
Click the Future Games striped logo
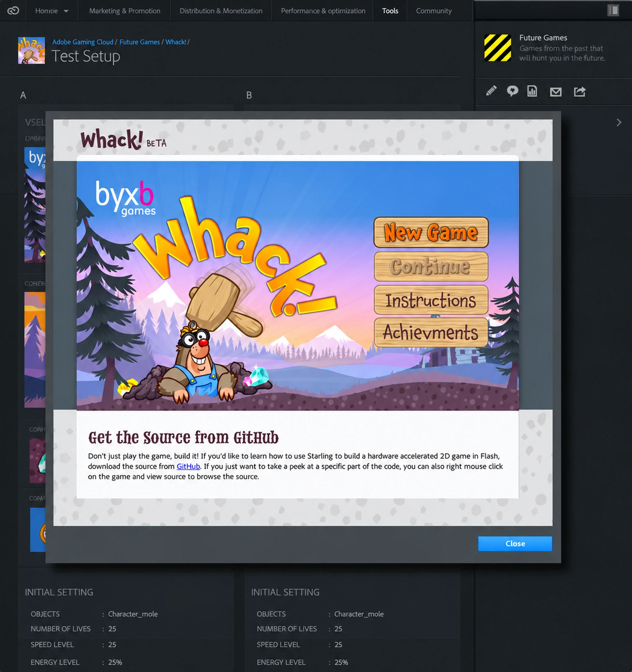(497, 48)
